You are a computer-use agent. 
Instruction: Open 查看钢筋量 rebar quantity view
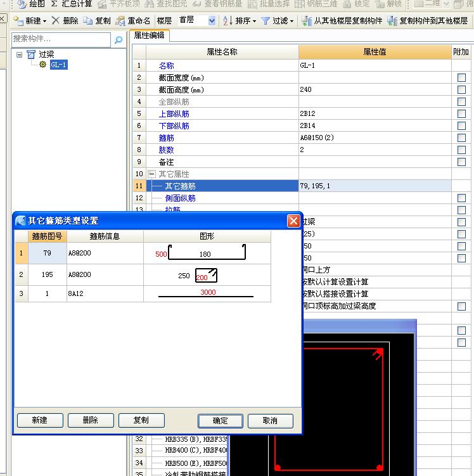pyautogui.click(x=217, y=4)
